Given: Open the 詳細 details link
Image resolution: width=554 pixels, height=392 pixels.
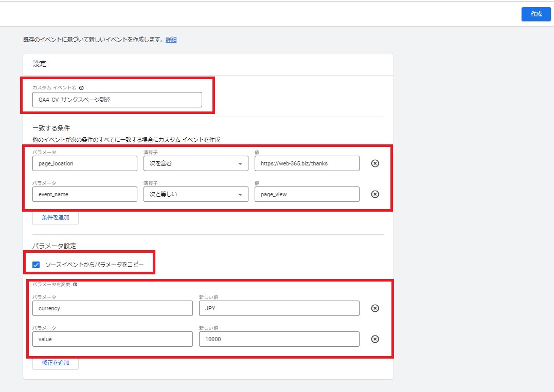Looking at the screenshot, I should coord(171,40).
